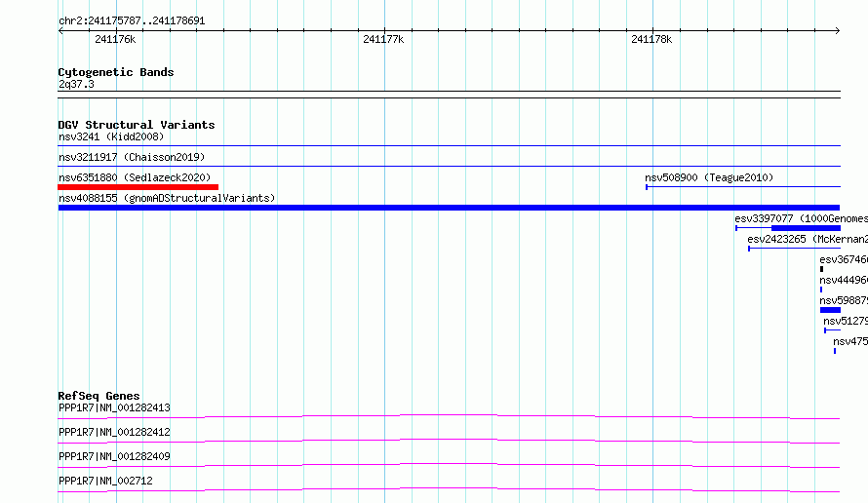The image size is (868, 503).
Task: Click the 241178k ruler label
Action: [x=651, y=39]
